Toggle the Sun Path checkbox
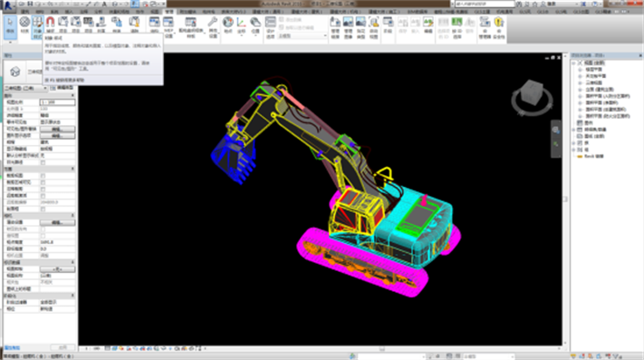Viewport: 644px width, 360px height. (43, 162)
